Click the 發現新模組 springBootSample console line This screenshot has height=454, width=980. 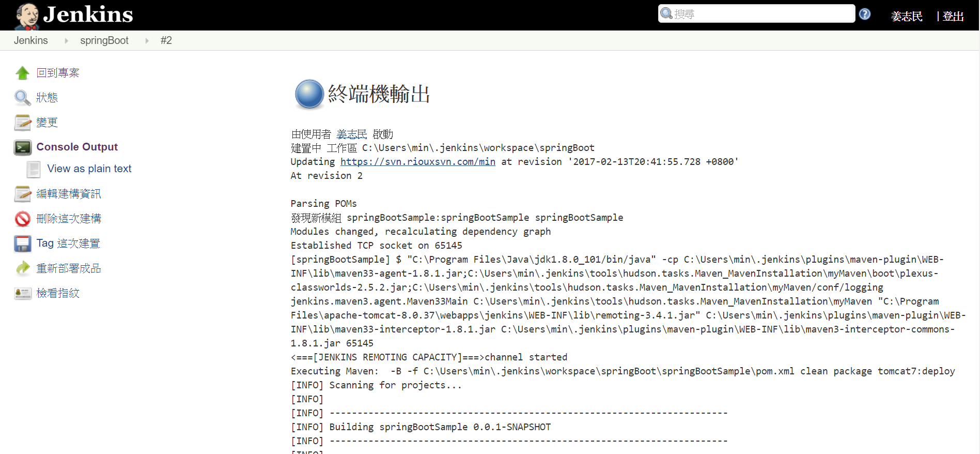tap(457, 218)
